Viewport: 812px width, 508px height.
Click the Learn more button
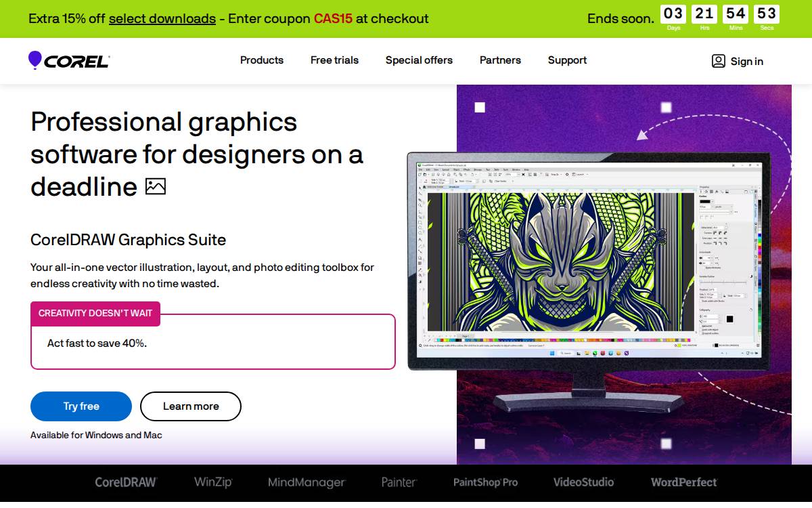point(191,406)
